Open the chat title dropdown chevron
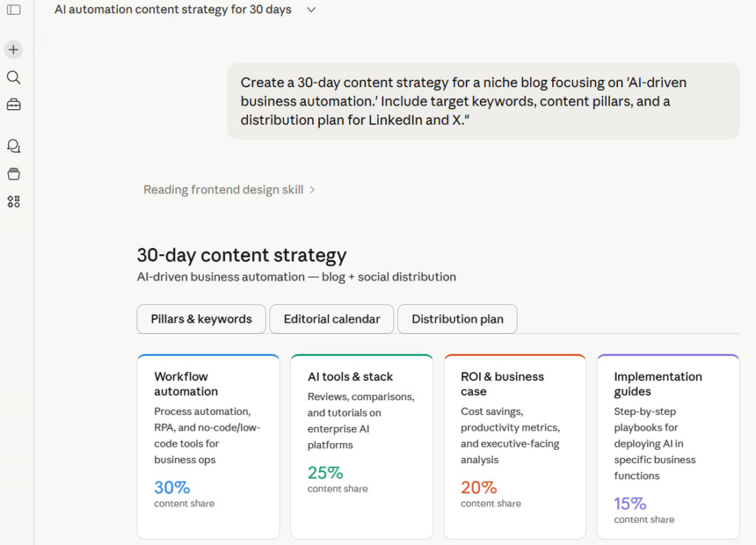 point(311,10)
